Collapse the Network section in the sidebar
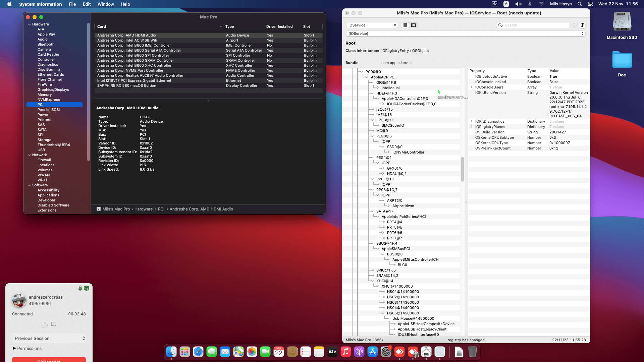Screen dimensions: 644x362 pos(30,155)
